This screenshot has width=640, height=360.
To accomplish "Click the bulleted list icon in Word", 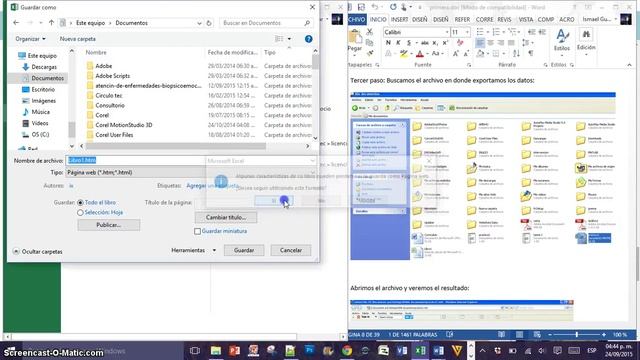I will click(480, 32).
